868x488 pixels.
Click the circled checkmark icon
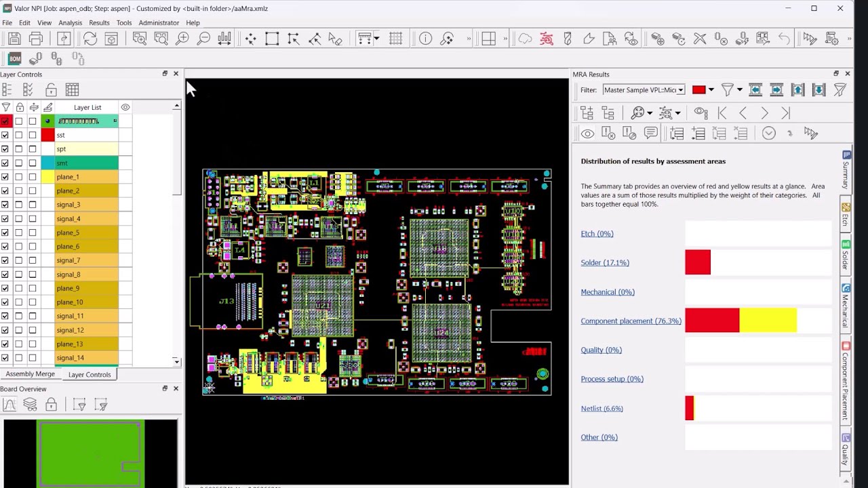coord(768,134)
